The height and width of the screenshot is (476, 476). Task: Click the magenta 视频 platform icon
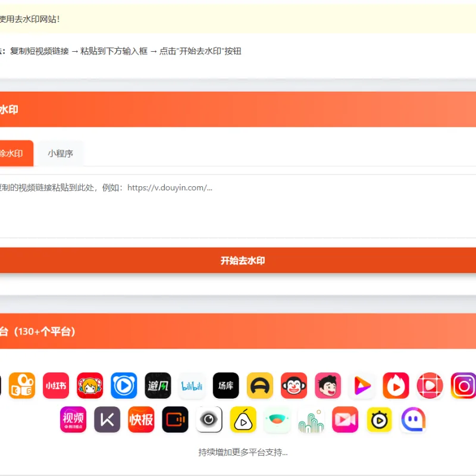[73, 419]
